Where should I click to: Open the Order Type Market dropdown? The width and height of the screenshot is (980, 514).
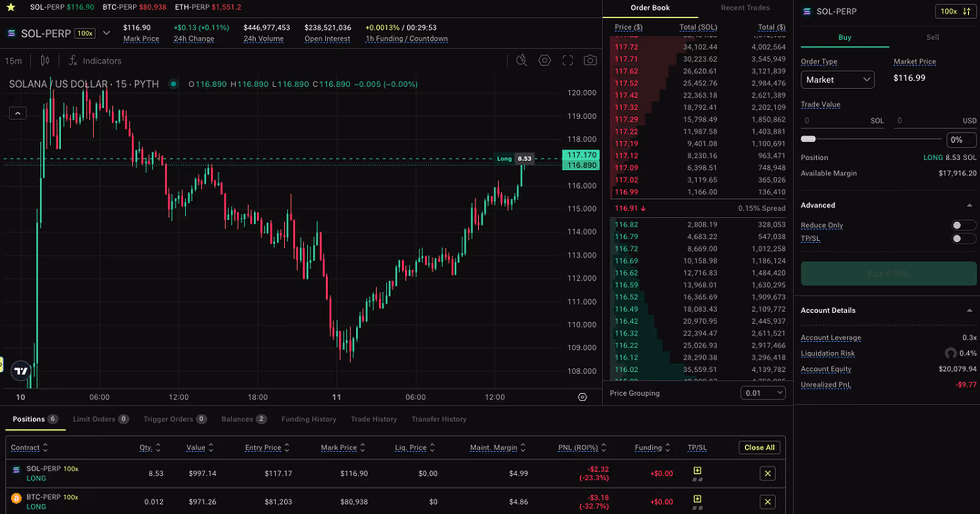tap(837, 80)
